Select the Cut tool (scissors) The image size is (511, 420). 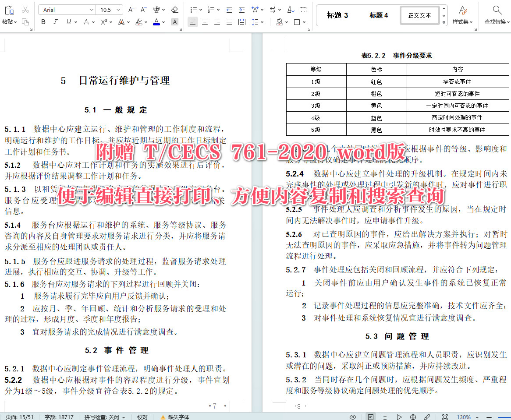[x=25, y=10]
